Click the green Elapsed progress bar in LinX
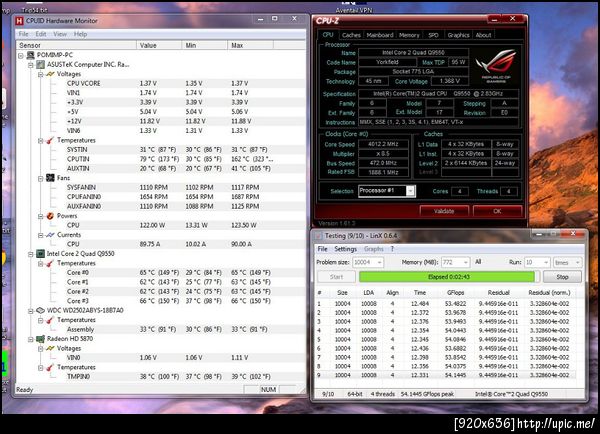 coord(449,277)
